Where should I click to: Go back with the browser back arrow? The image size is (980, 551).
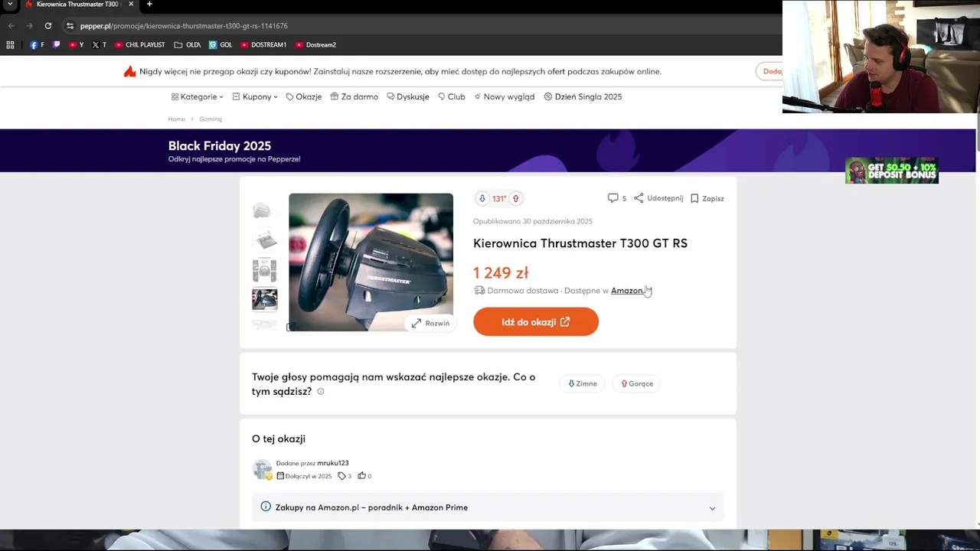point(11,25)
